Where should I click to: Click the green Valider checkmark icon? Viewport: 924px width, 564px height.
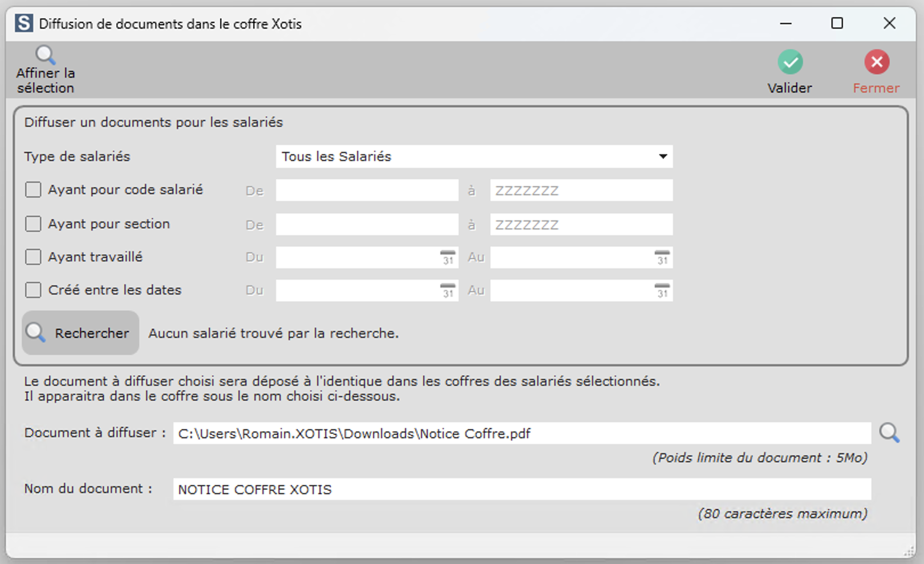point(790,62)
